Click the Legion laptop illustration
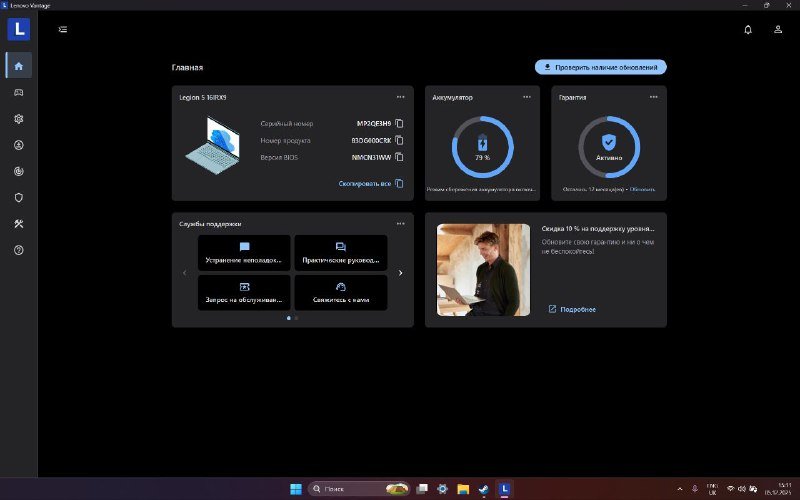This screenshot has height=500, width=800. tap(213, 145)
